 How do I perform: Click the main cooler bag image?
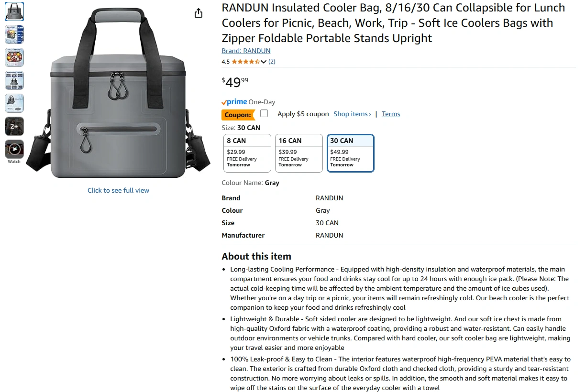(118, 93)
